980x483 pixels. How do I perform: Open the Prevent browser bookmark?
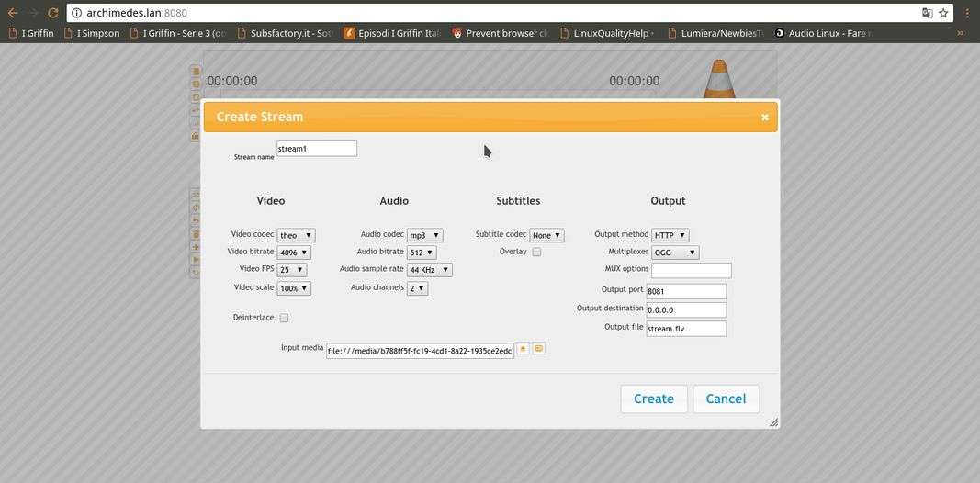(501, 33)
